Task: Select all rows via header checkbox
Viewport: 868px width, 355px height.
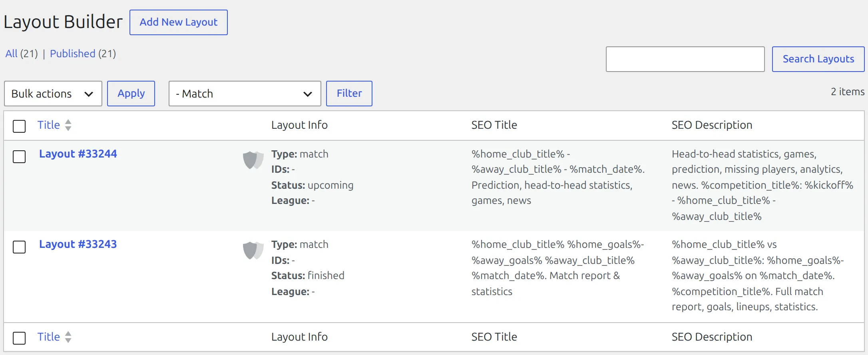Action: click(x=19, y=126)
